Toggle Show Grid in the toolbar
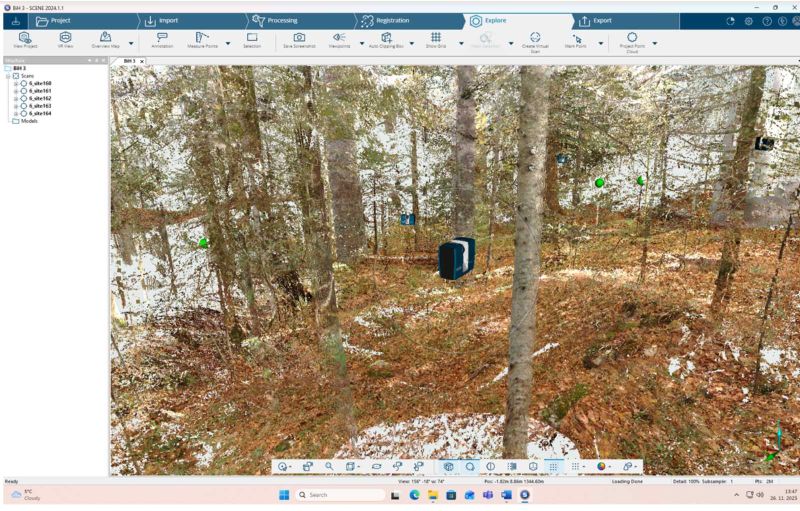 coord(436,37)
